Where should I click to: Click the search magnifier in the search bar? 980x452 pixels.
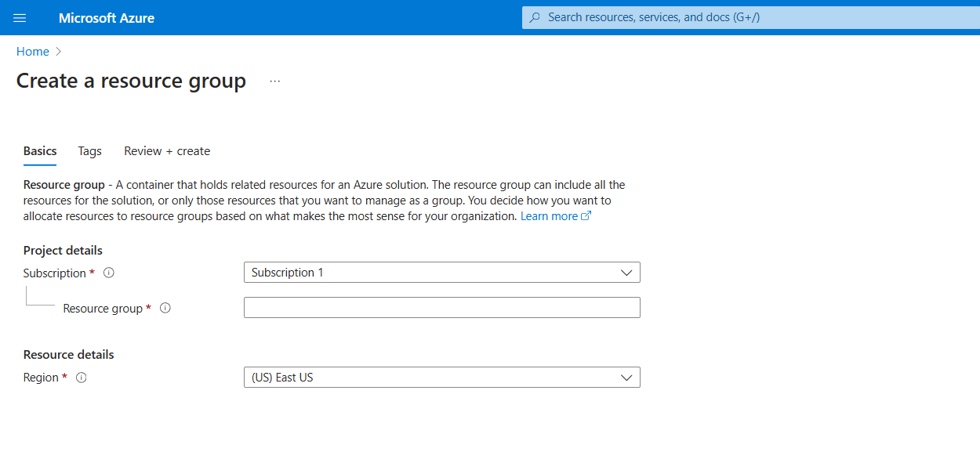tap(534, 16)
